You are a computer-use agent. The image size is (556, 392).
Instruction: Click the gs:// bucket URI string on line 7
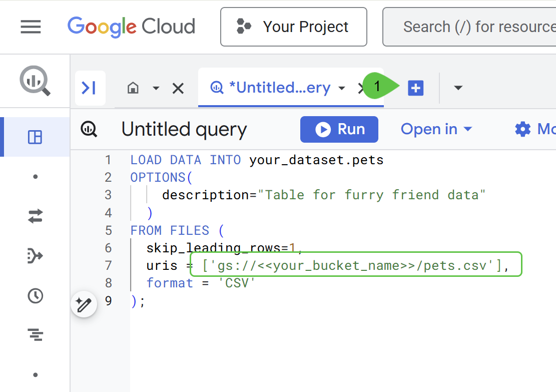(351, 266)
